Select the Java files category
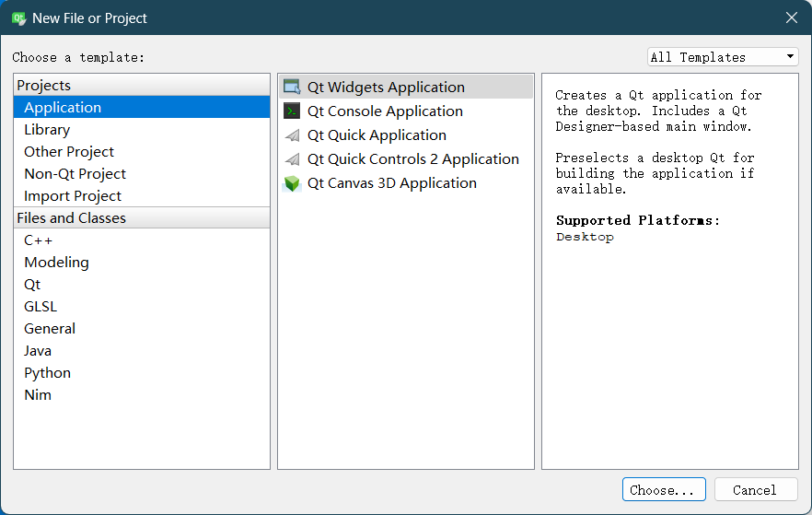 coord(142,351)
